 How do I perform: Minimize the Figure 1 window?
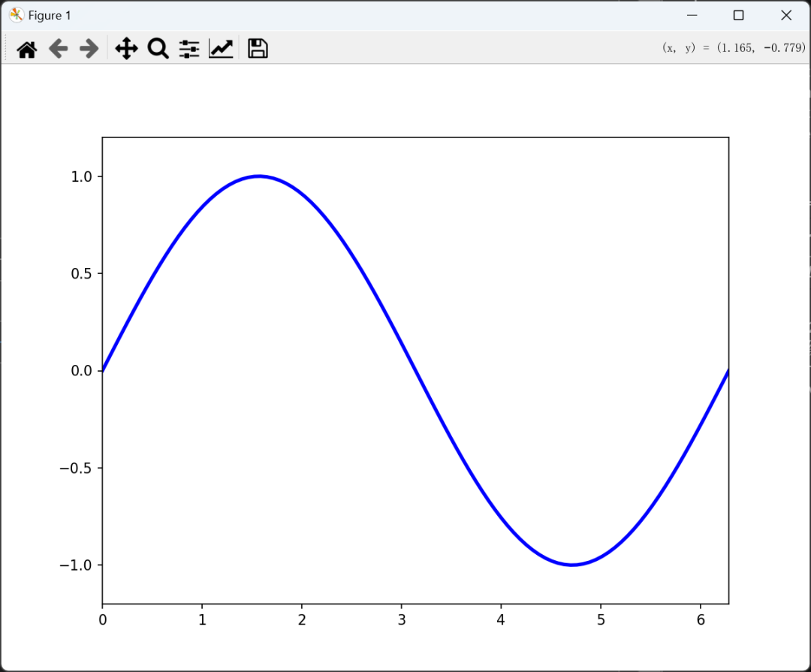click(692, 16)
